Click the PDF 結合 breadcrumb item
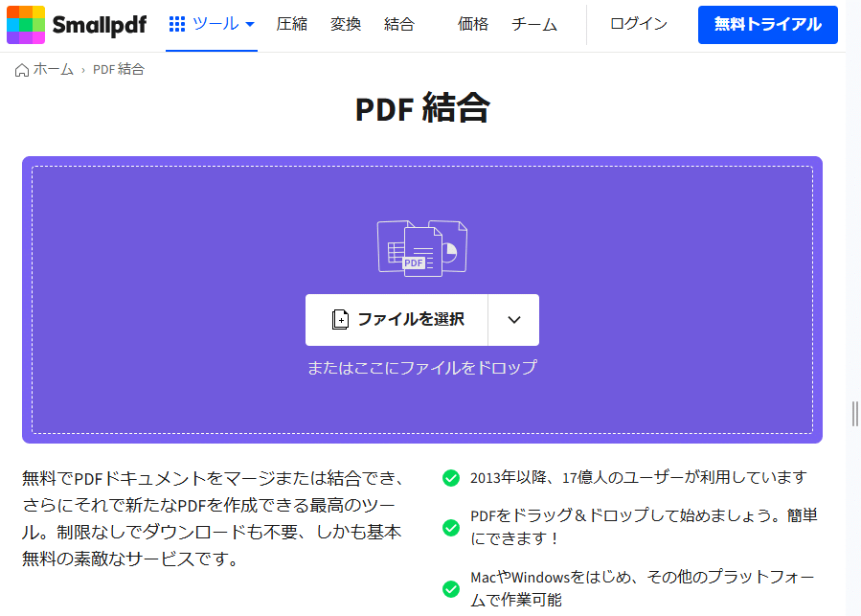The image size is (861, 616). 119,69
